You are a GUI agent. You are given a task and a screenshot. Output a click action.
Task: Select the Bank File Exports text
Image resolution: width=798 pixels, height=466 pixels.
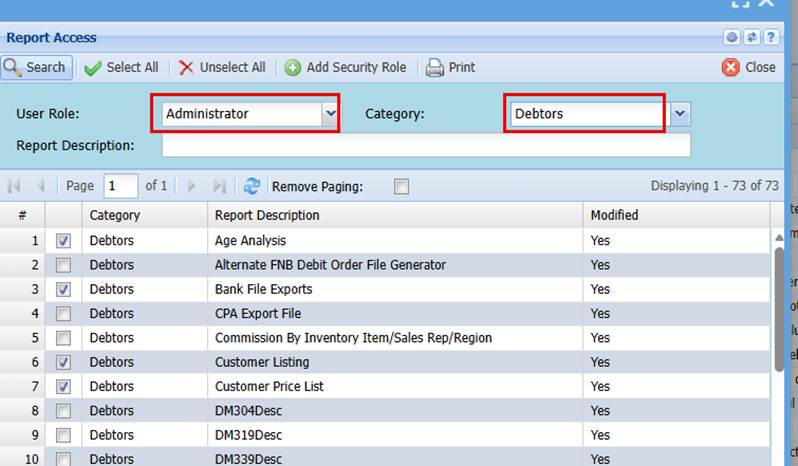pyautogui.click(x=264, y=289)
